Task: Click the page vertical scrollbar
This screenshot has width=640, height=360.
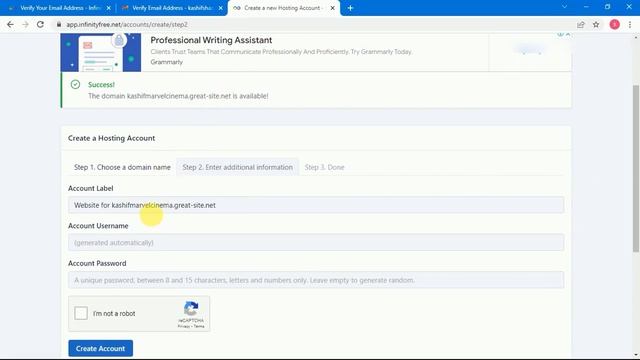Action: 636,169
